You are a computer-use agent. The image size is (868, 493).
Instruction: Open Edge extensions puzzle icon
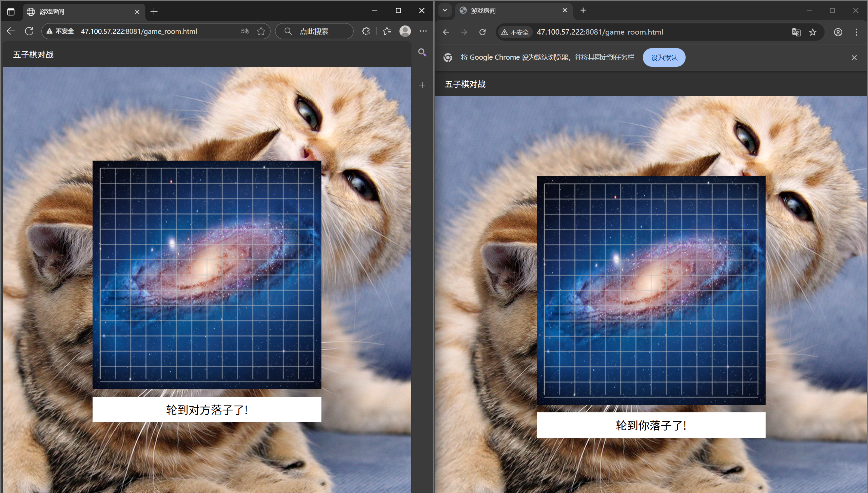click(x=366, y=31)
